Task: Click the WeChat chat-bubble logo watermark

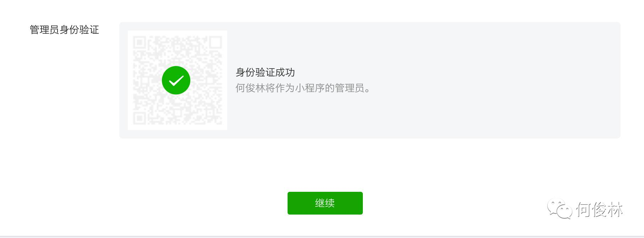Action: (x=560, y=209)
